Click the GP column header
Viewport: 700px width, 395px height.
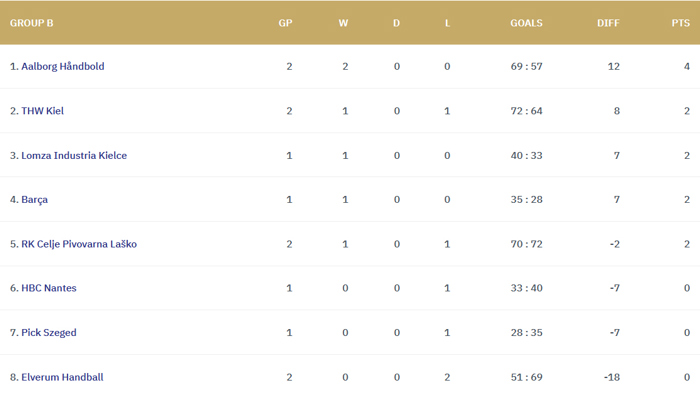[285, 23]
